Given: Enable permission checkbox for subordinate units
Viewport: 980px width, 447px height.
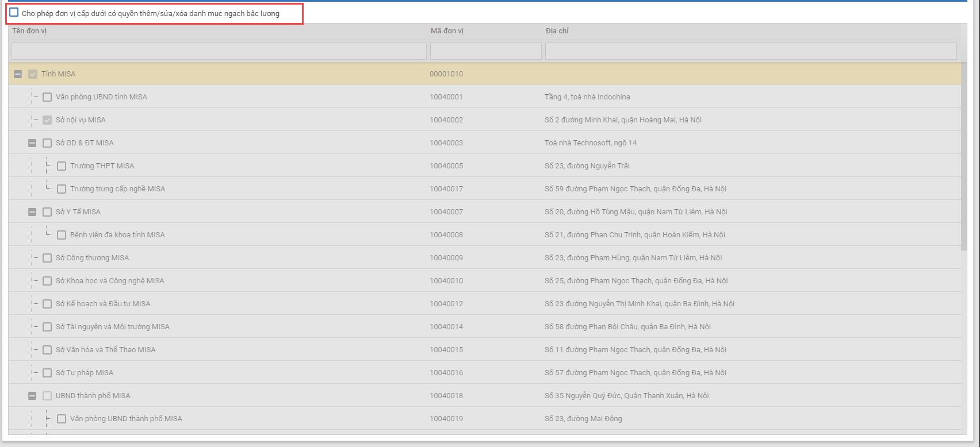Looking at the screenshot, I should pyautogui.click(x=14, y=13).
